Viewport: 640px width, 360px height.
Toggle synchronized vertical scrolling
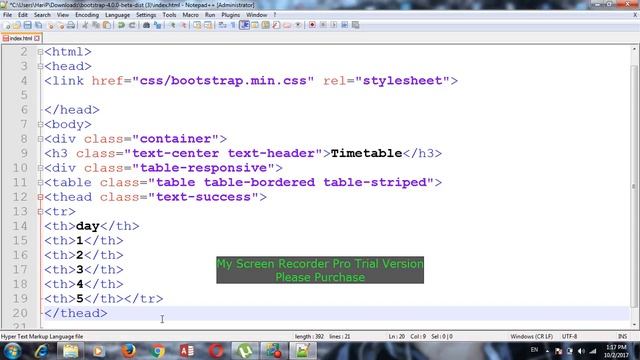pos(198,25)
